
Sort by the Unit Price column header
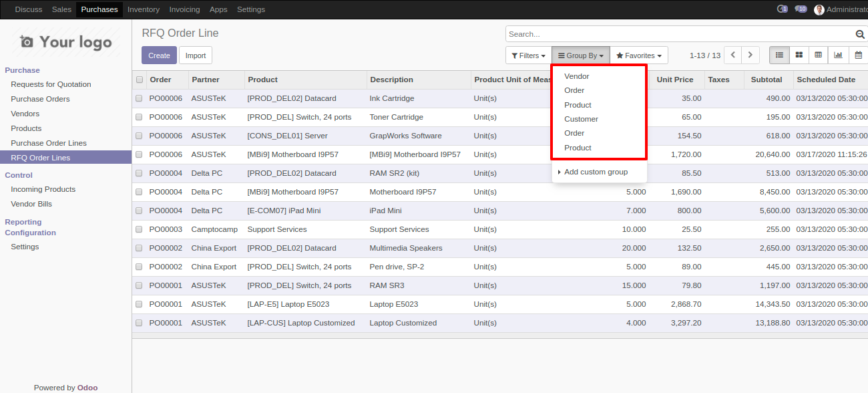677,80
